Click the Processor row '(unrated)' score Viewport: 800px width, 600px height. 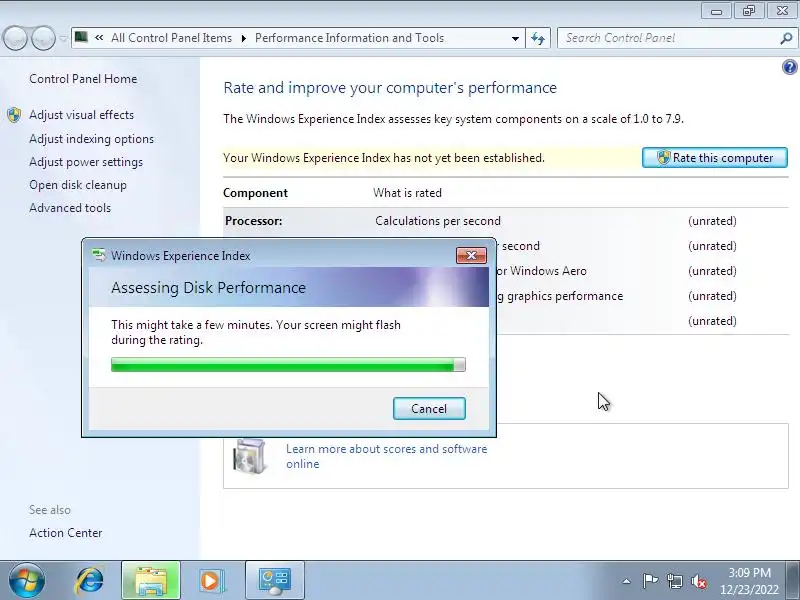tap(712, 221)
